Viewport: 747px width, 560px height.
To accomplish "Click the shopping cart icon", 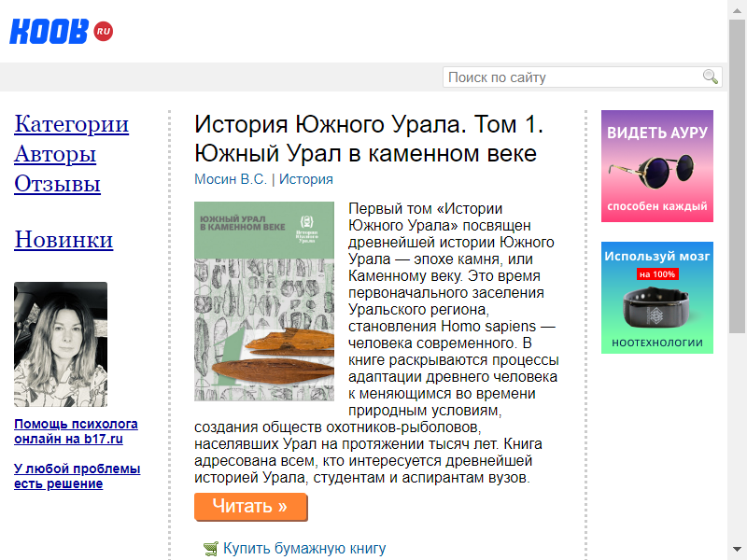I will pos(211,549).
